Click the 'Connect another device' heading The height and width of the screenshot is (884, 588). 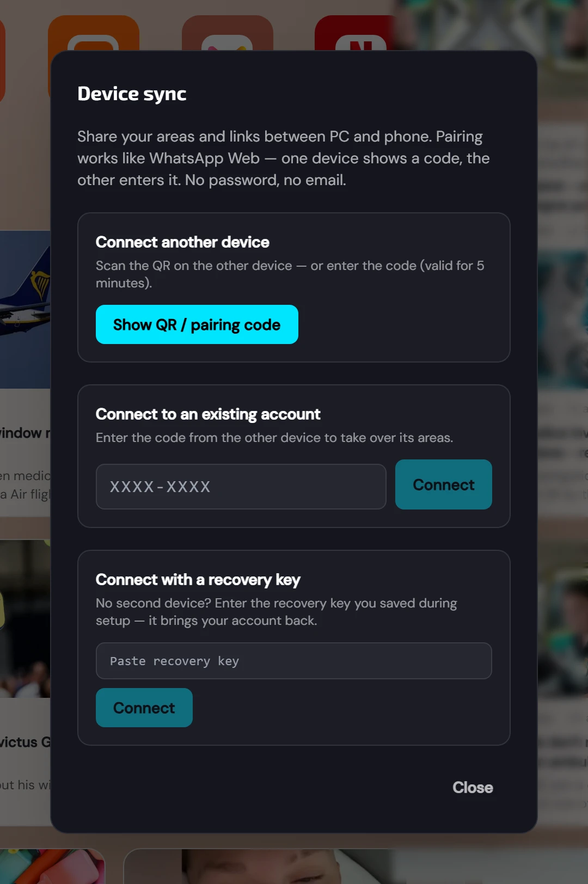pyautogui.click(x=182, y=242)
